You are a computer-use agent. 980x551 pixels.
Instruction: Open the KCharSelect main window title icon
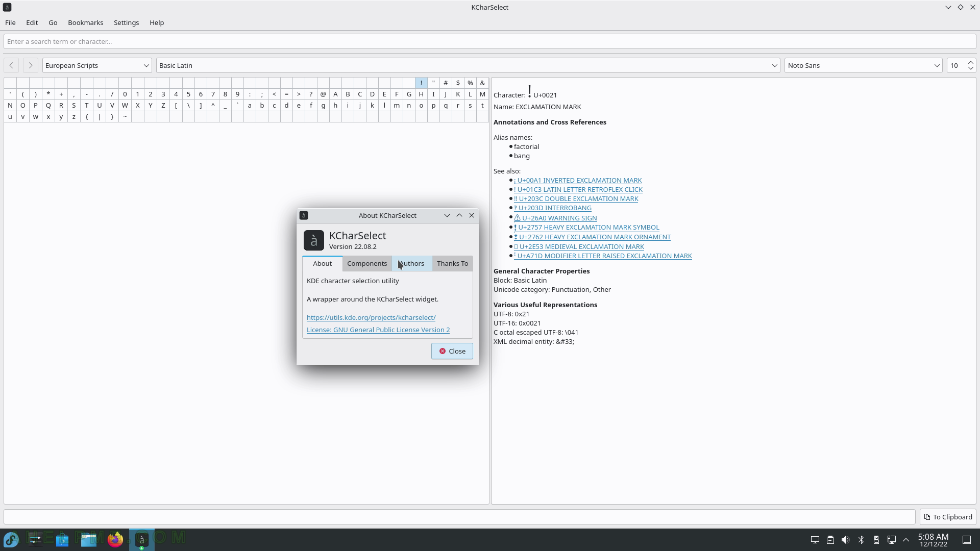[7, 7]
